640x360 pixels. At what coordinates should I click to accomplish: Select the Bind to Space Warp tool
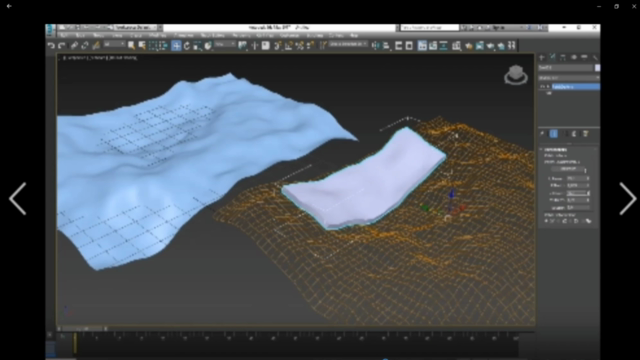point(96,45)
